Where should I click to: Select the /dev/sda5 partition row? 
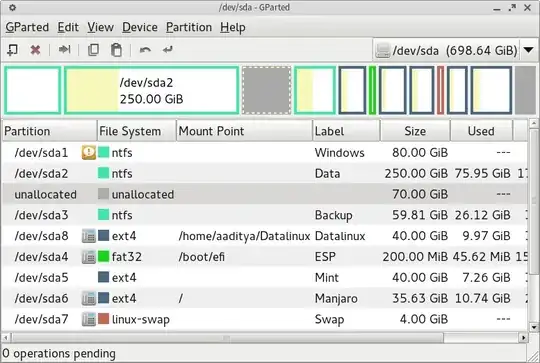point(264,278)
